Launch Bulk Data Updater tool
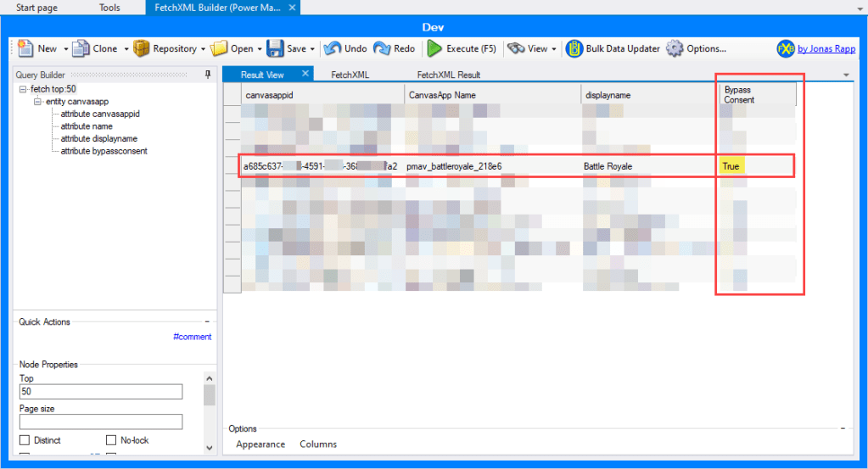 [574, 48]
